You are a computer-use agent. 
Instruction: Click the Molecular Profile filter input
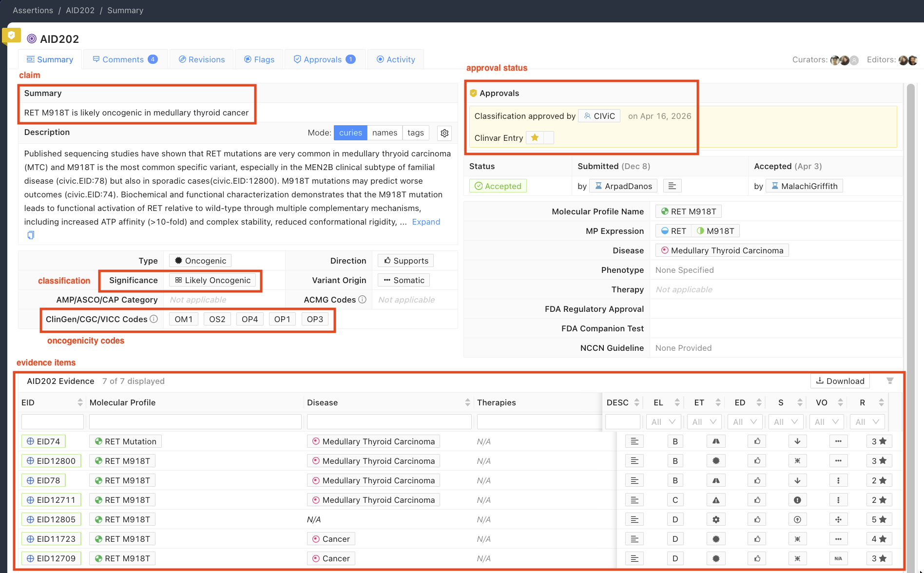(x=195, y=422)
